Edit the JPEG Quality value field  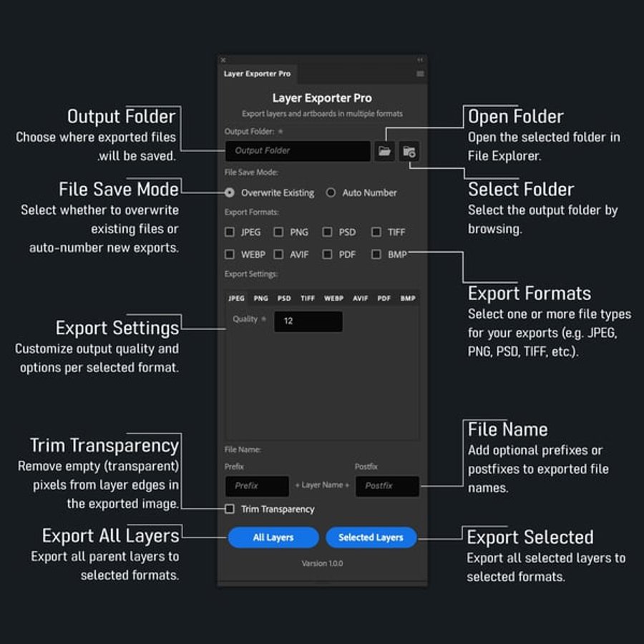(x=308, y=322)
